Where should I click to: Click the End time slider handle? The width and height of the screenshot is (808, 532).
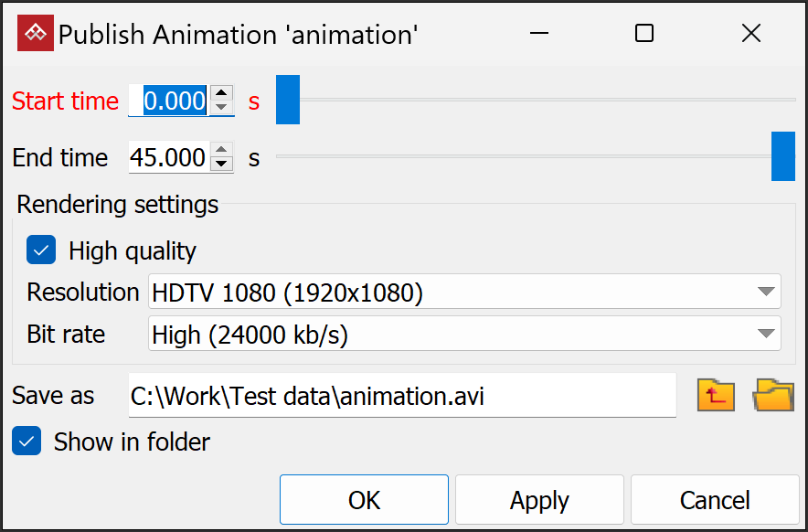click(x=783, y=156)
